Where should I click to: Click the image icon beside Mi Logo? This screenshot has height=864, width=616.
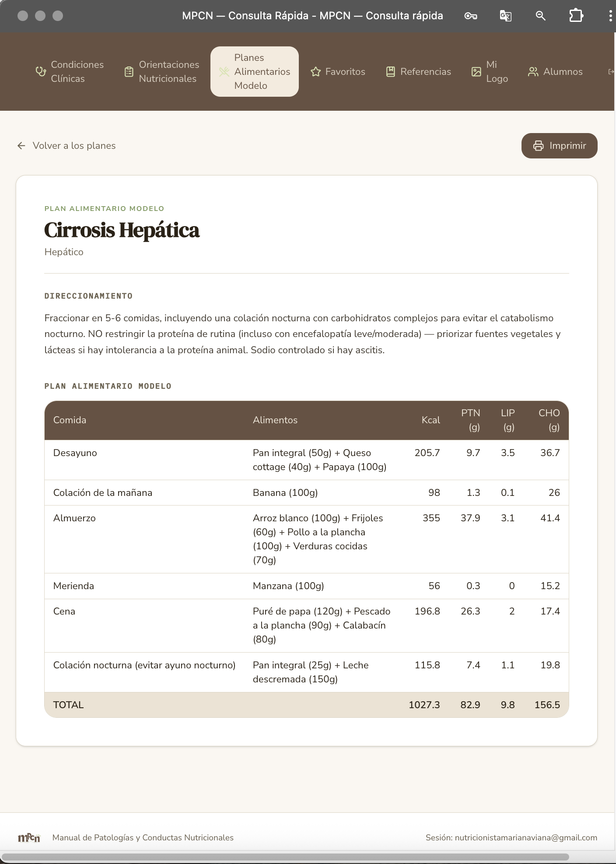pos(476,72)
